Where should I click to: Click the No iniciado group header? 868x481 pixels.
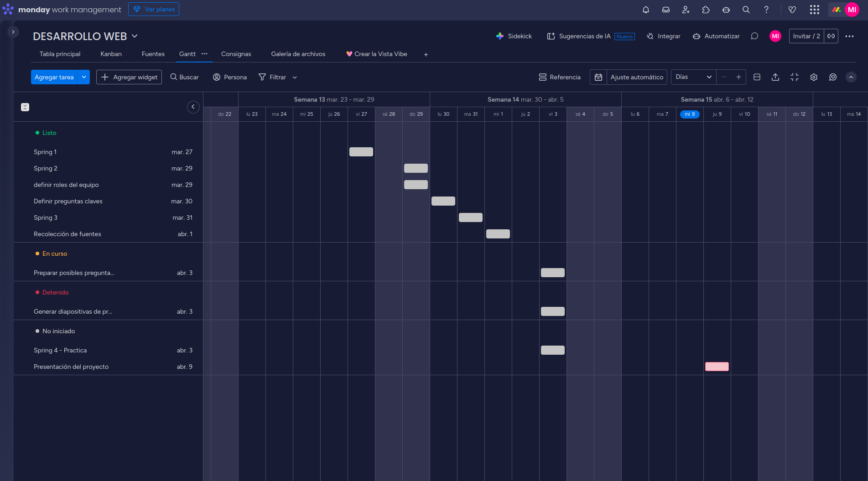point(58,331)
